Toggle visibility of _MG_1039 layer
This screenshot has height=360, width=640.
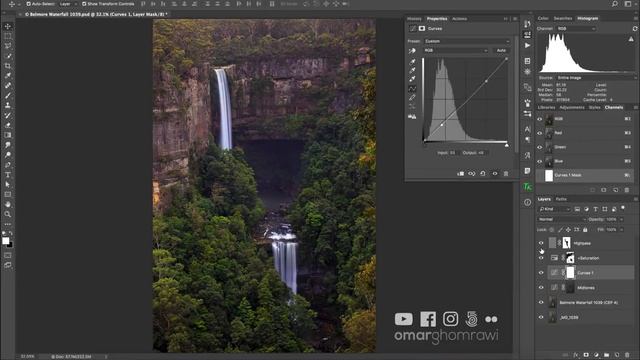pos(541,317)
